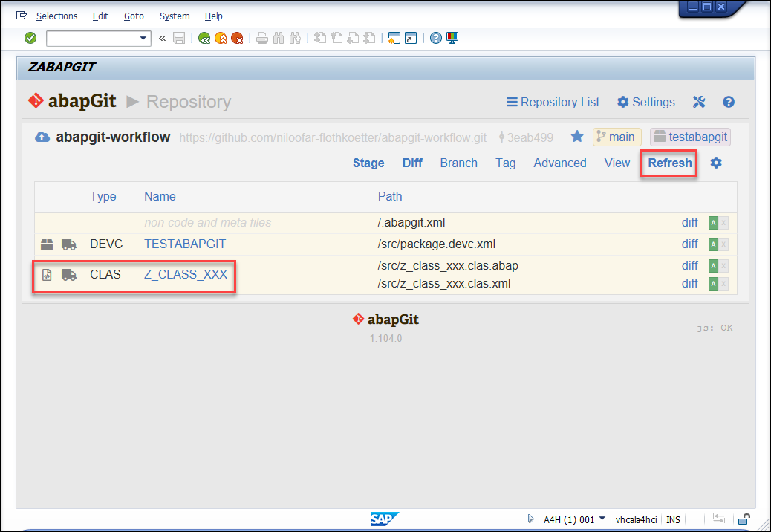
Task: Open the command field dropdown arrow
Action: point(143,39)
